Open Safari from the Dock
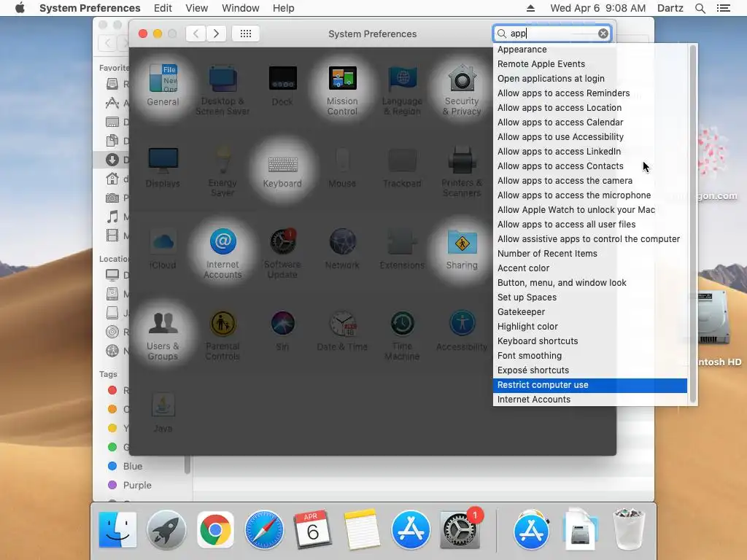Screen dimensions: 747x560 click(264, 530)
